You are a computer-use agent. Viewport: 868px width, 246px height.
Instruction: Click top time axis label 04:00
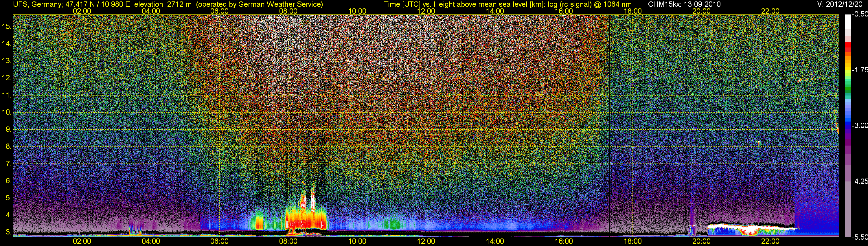151,11
